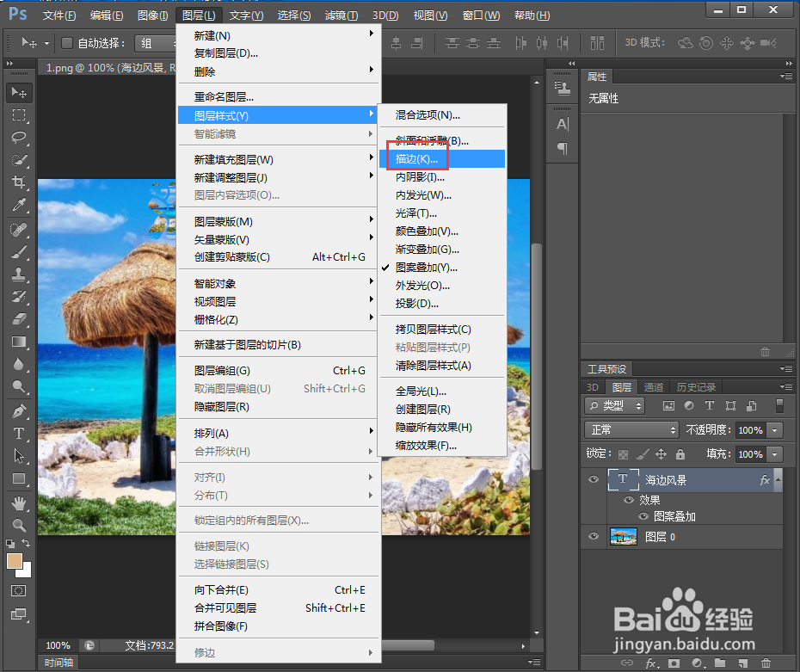Select the Gradient tool
This screenshot has width=800, height=672.
point(19,341)
